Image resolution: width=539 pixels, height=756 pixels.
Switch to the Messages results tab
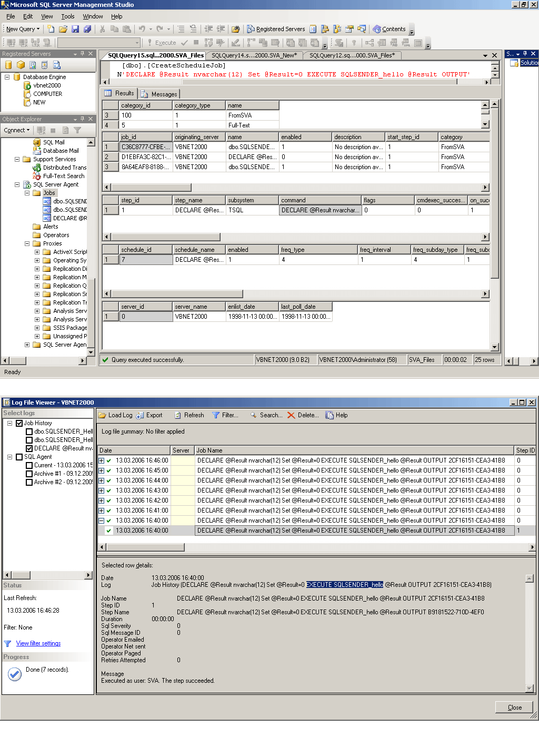pos(159,94)
